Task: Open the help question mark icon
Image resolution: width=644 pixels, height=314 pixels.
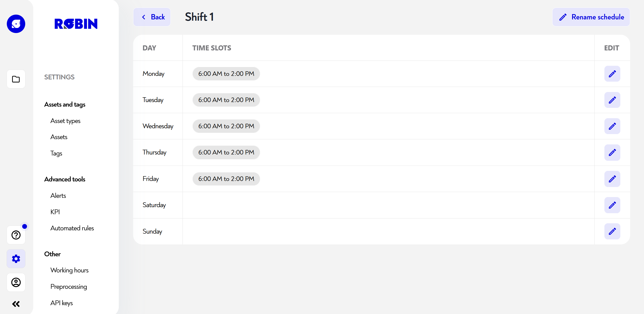Action: tap(16, 235)
